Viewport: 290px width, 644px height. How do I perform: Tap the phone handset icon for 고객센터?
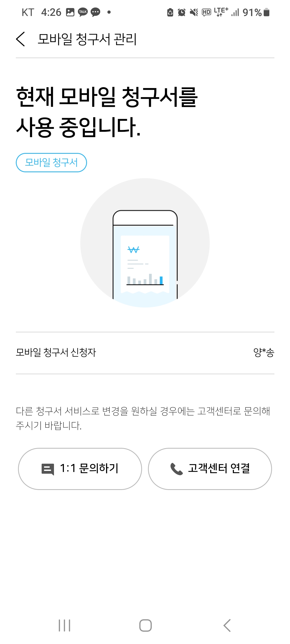[176, 469]
